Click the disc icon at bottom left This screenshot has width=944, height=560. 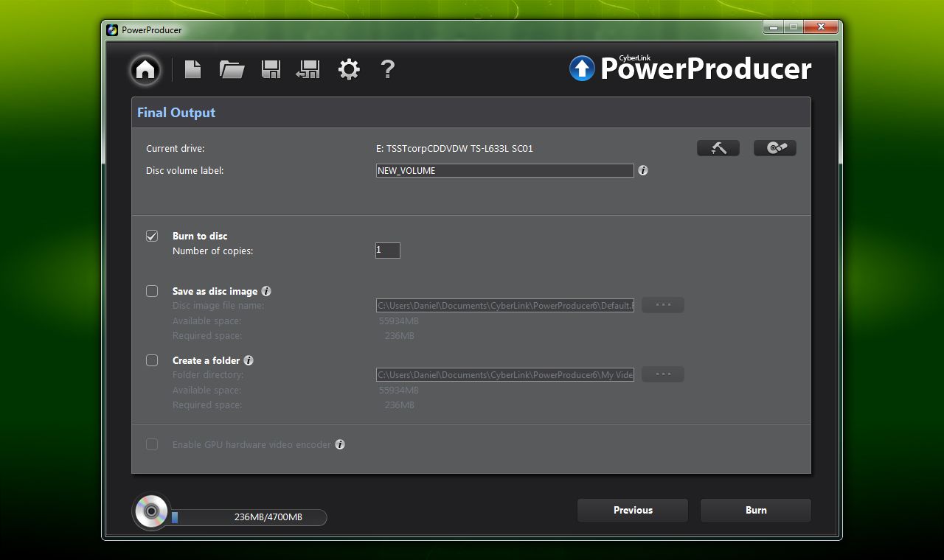[151, 511]
